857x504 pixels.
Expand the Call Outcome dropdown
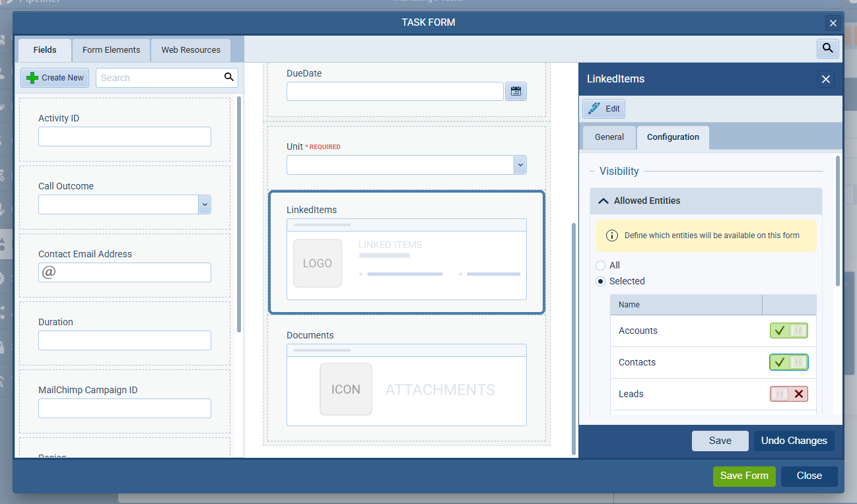point(205,205)
